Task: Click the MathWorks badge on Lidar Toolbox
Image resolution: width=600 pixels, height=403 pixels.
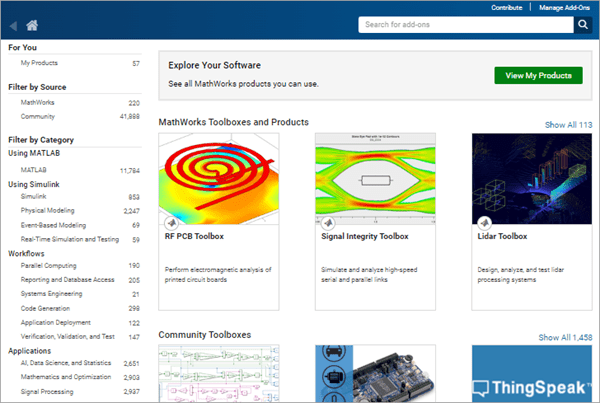Action: tap(484, 222)
